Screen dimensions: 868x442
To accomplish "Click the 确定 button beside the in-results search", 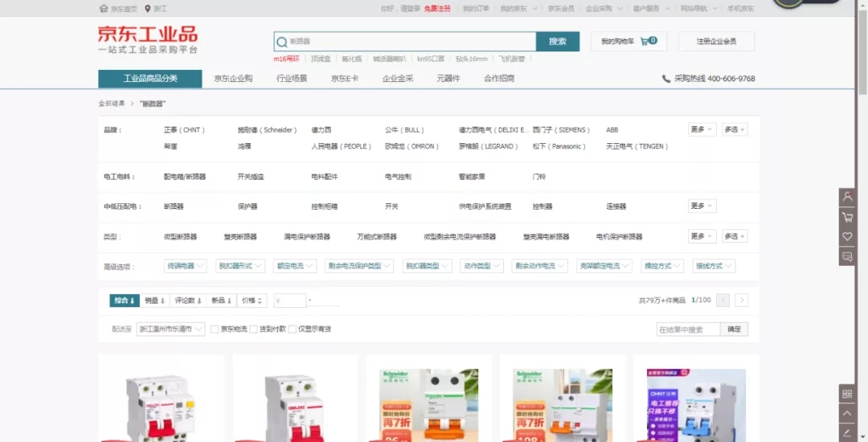I will [734, 329].
